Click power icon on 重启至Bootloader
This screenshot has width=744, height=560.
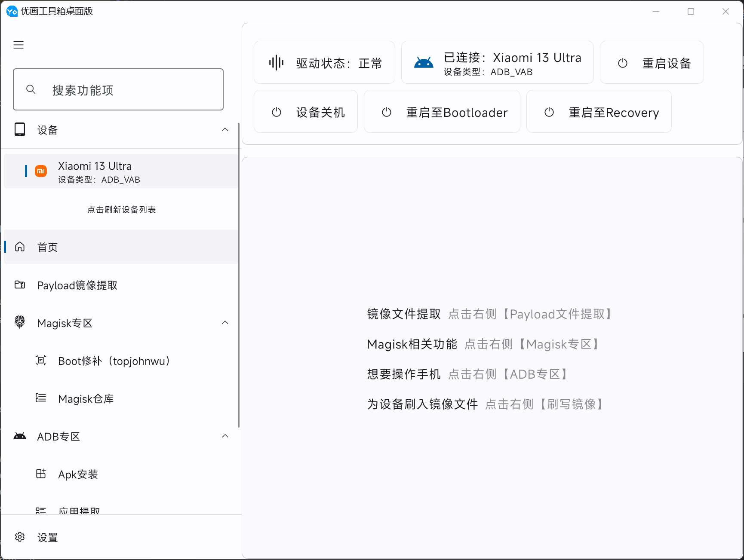point(387,112)
